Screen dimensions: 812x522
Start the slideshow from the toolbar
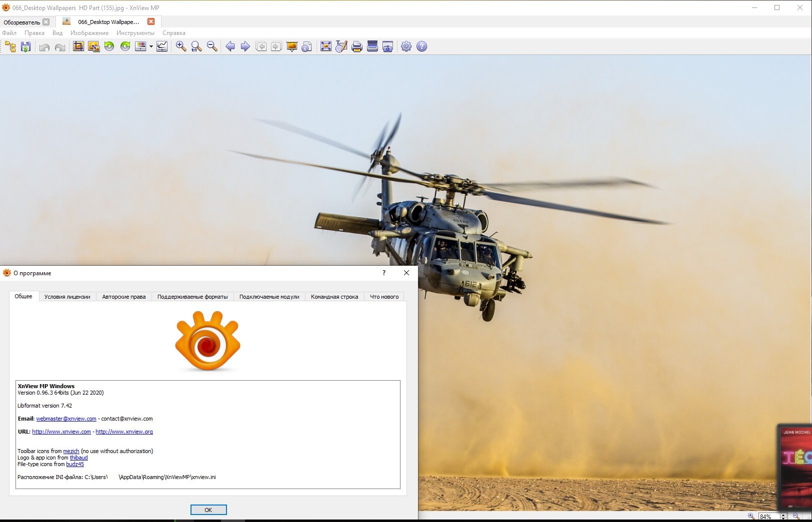[x=292, y=46]
